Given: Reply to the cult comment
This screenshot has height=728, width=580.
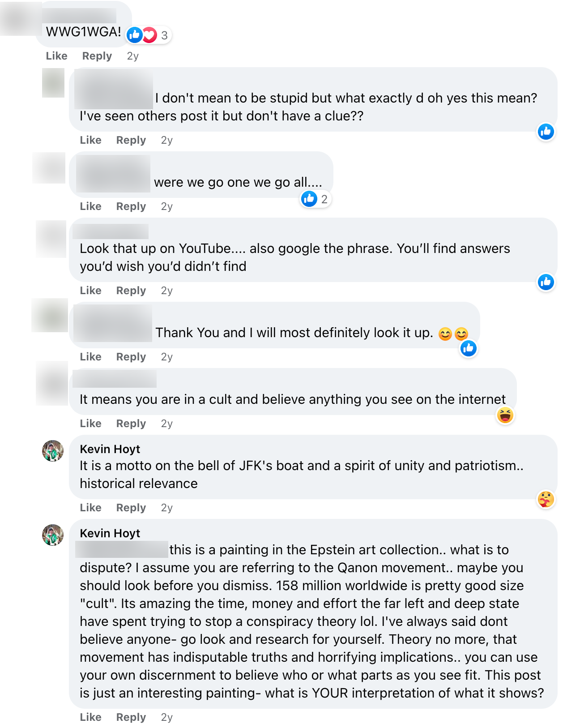Looking at the screenshot, I should (x=131, y=424).
